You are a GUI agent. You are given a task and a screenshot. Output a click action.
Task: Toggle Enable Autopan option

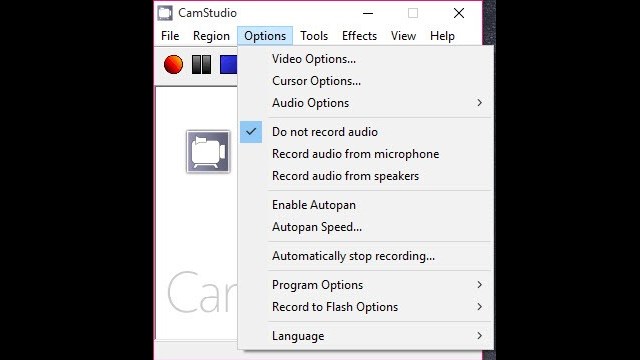point(366,205)
